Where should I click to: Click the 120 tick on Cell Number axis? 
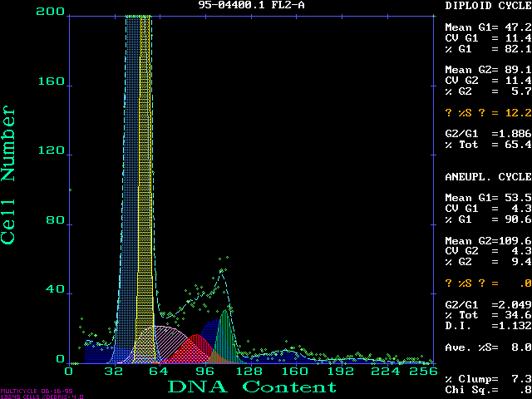pyautogui.click(x=51, y=150)
